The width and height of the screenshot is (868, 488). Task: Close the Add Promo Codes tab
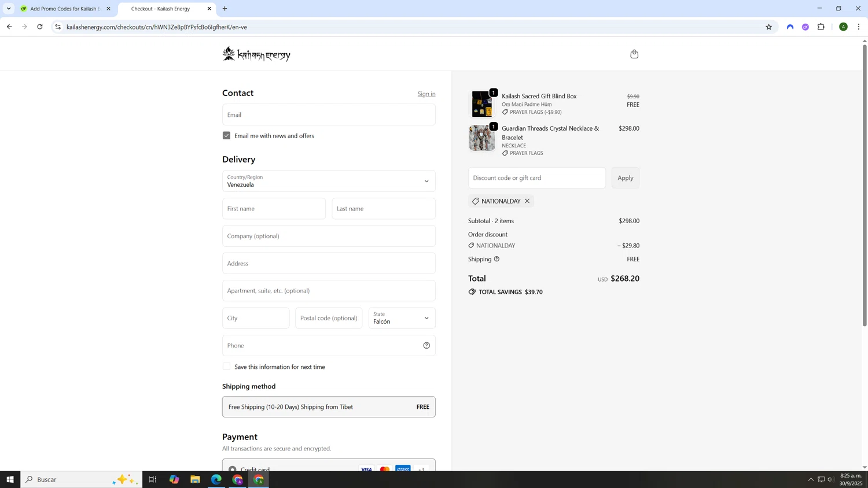click(x=108, y=9)
